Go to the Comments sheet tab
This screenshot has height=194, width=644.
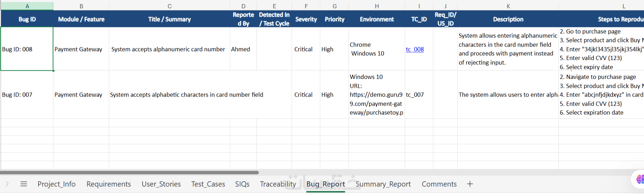coord(439,184)
